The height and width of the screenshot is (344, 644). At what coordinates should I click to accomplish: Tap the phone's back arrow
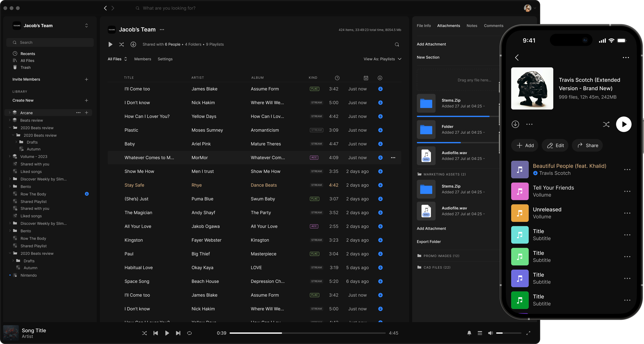tap(517, 58)
